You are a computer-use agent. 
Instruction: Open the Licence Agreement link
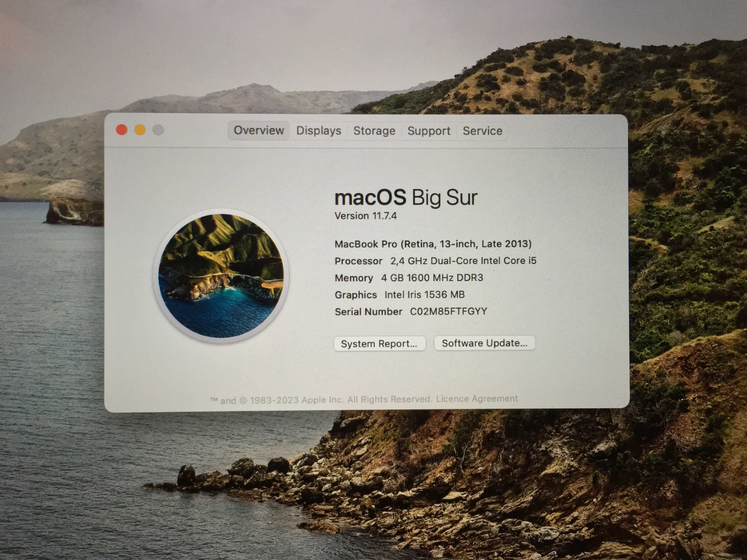(x=477, y=399)
